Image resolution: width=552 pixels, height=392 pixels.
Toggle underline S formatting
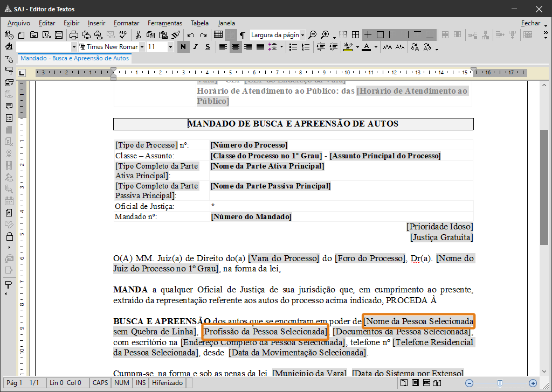click(208, 47)
